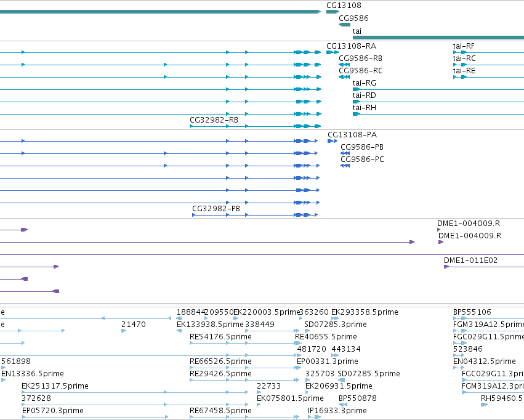The image size is (524, 420).
Task: Click the SD07285.5prime EST label
Action: [x=369, y=374]
